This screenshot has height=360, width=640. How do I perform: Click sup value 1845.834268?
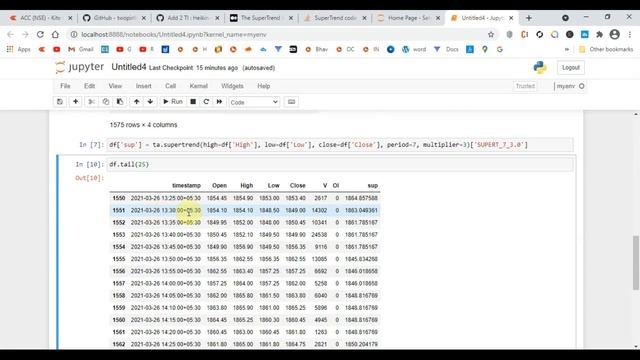point(361,259)
